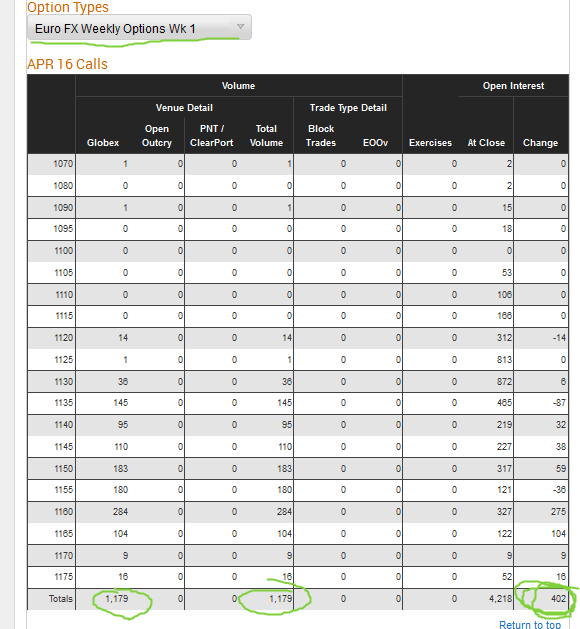
Task: Select strike 1090 row label
Action: point(63,208)
